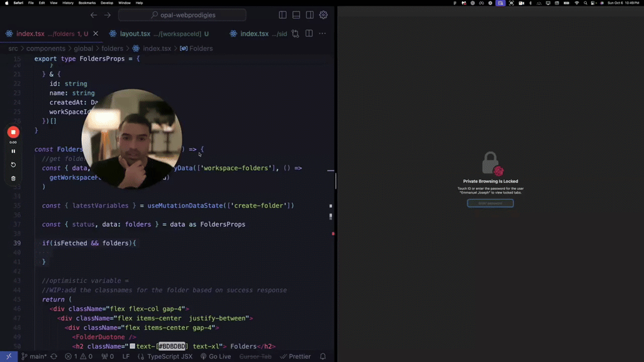This screenshot has height=362, width=644.
Task: Open the Apple menu
Action: 6,3
